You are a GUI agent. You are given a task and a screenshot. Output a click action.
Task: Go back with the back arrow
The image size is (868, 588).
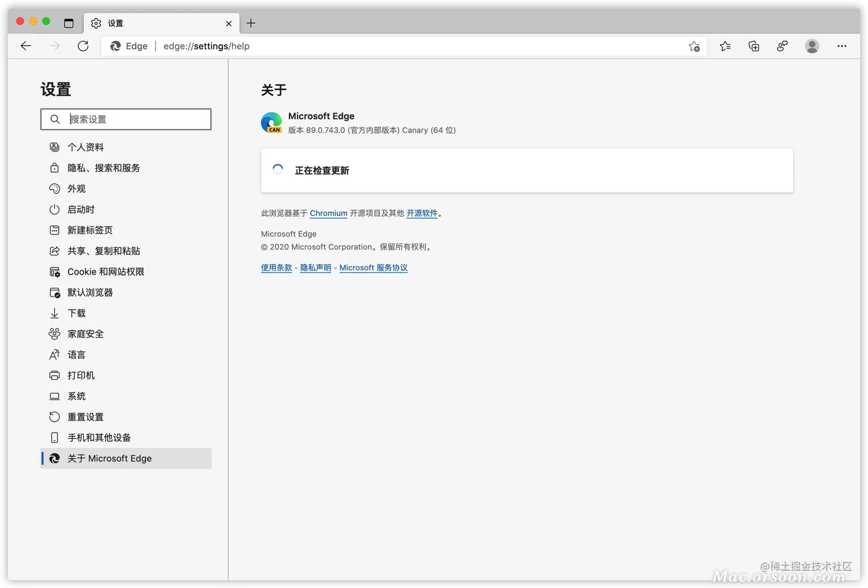[x=26, y=46]
